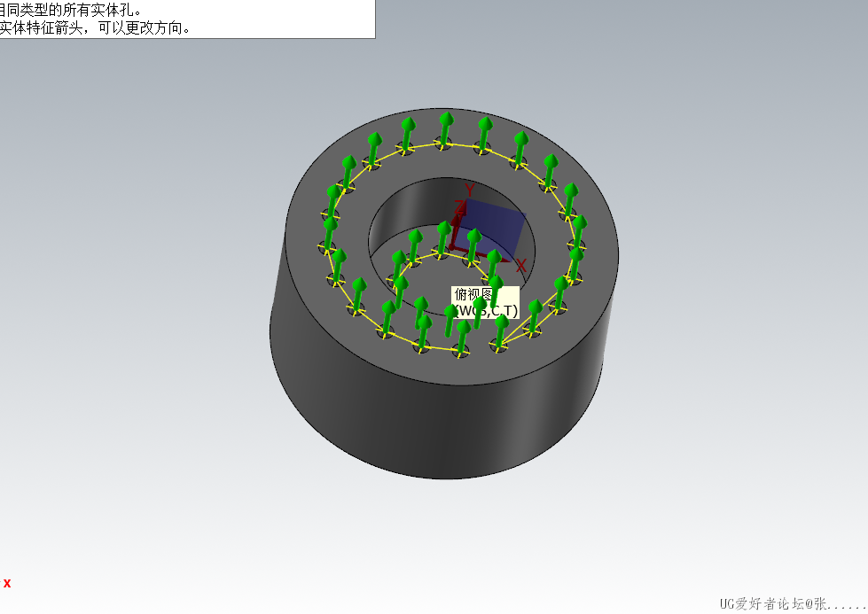Click the small red x marker

7,583
